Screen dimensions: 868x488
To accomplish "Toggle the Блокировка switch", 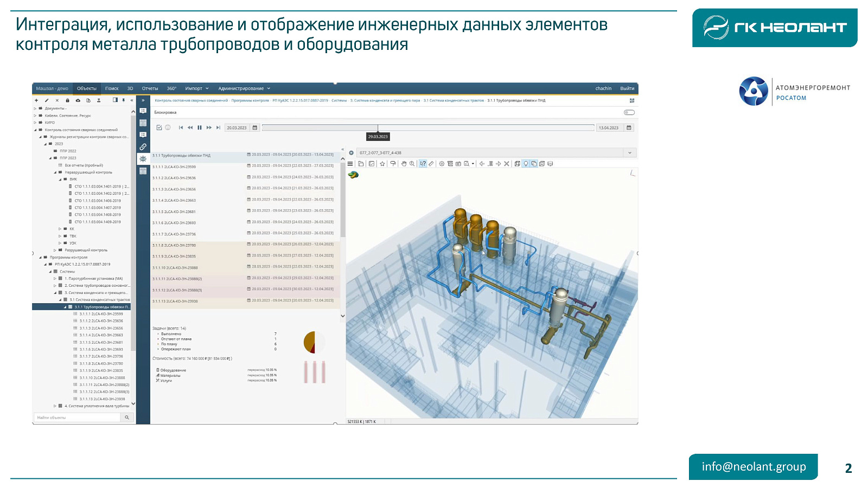I will (629, 113).
